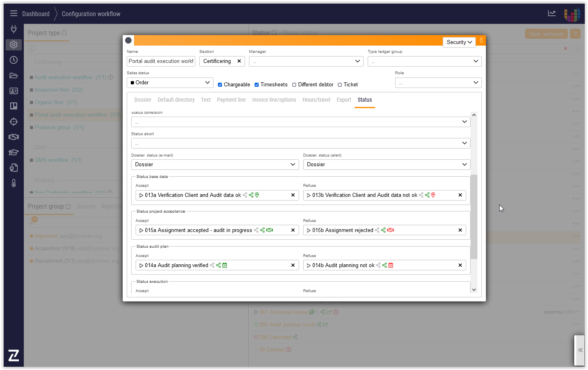The width and height of the screenshot is (588, 370).
Task: Expand the Sales status Order dropdown
Action: (x=170, y=83)
